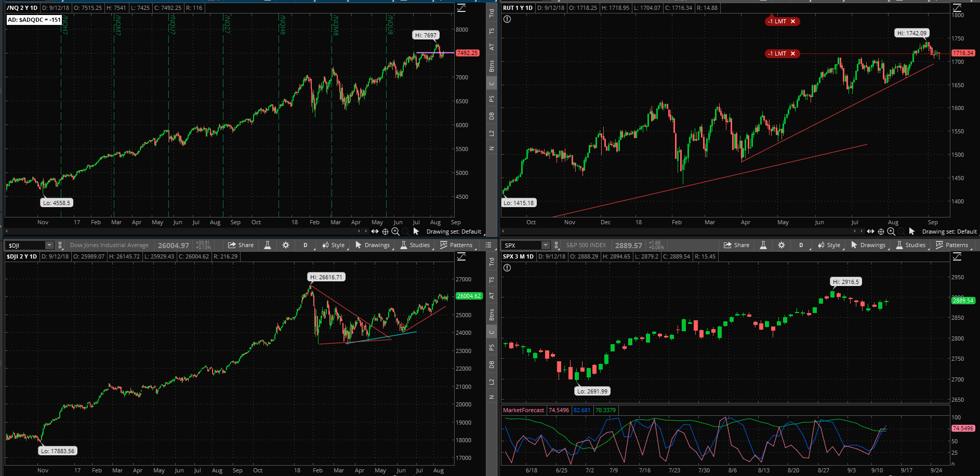The height and width of the screenshot is (476, 980).
Task: Click the SPX symbol input field
Action: point(522,245)
